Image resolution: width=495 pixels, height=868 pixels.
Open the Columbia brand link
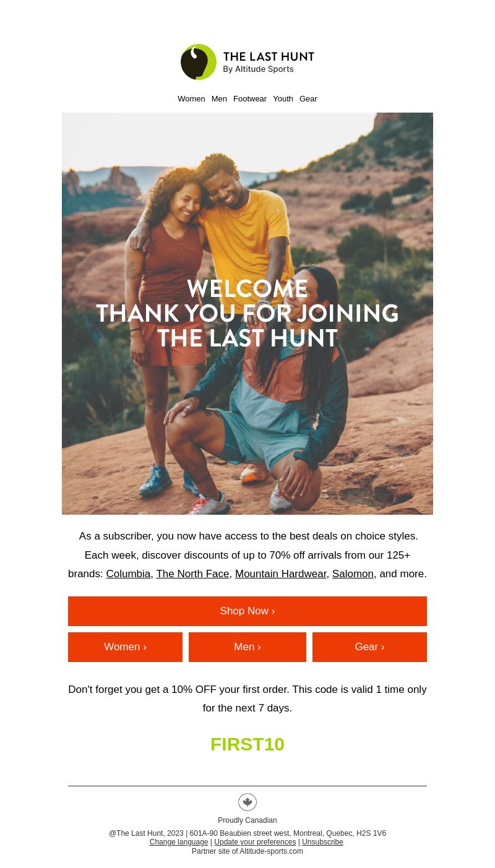click(128, 574)
